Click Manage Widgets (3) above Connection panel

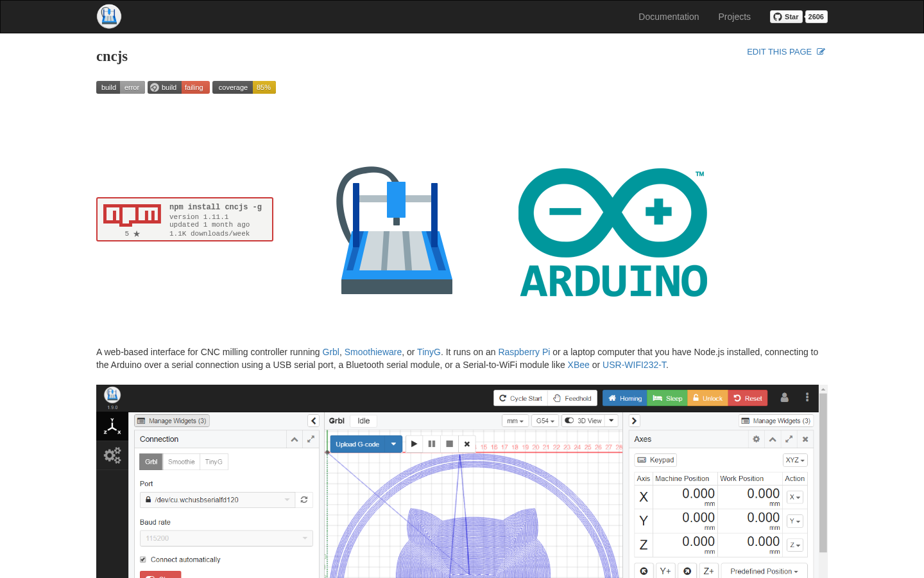(x=172, y=421)
